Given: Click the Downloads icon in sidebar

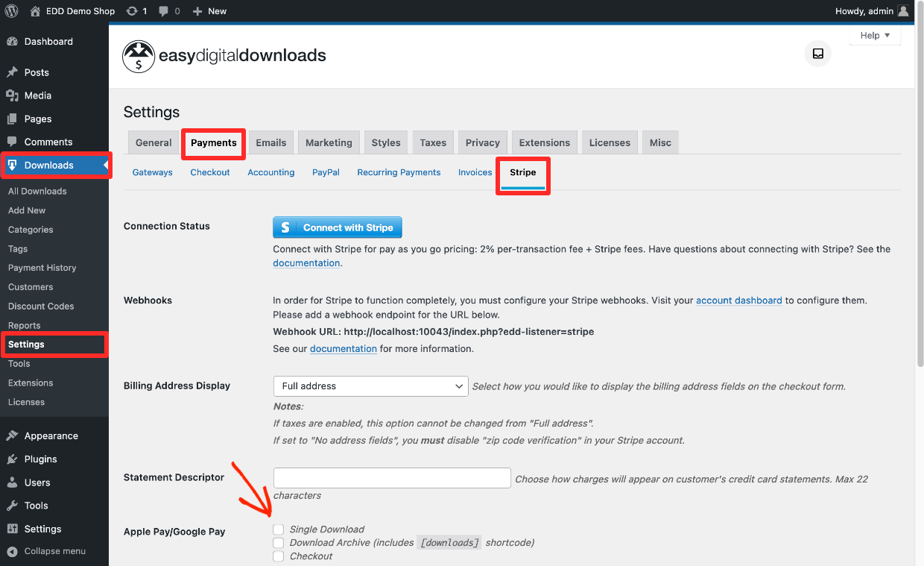Looking at the screenshot, I should click(x=12, y=165).
